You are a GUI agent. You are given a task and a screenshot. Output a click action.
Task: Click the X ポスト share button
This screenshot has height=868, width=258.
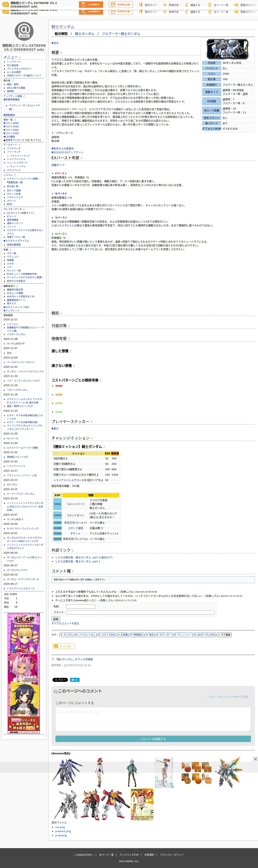[x=60, y=680]
